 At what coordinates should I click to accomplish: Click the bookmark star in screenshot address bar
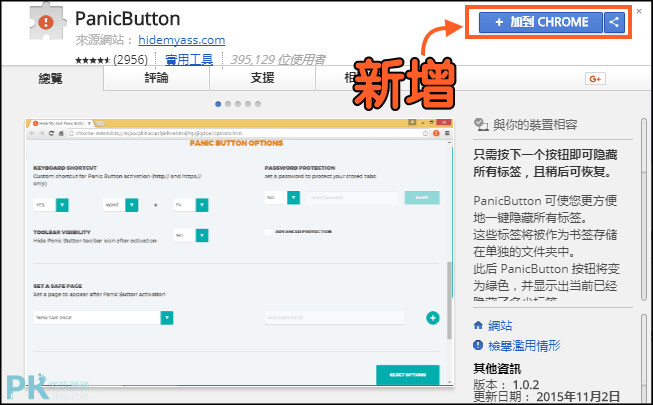click(x=425, y=133)
